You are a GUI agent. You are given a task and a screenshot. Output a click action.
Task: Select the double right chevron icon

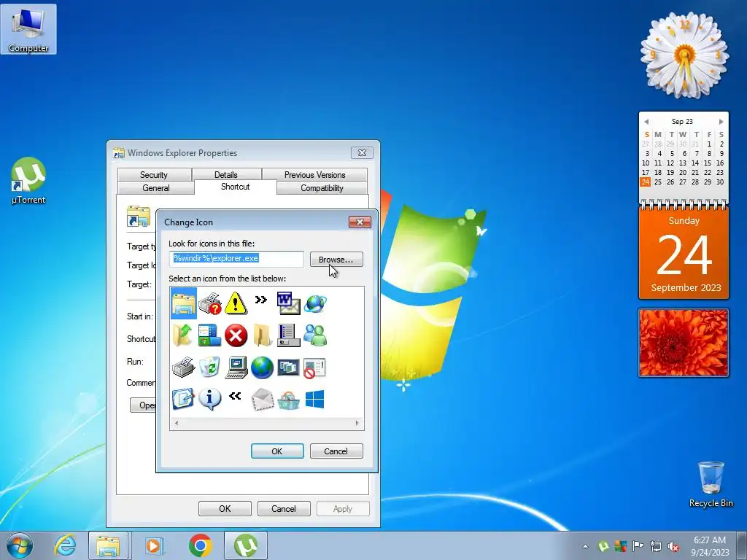(261, 300)
